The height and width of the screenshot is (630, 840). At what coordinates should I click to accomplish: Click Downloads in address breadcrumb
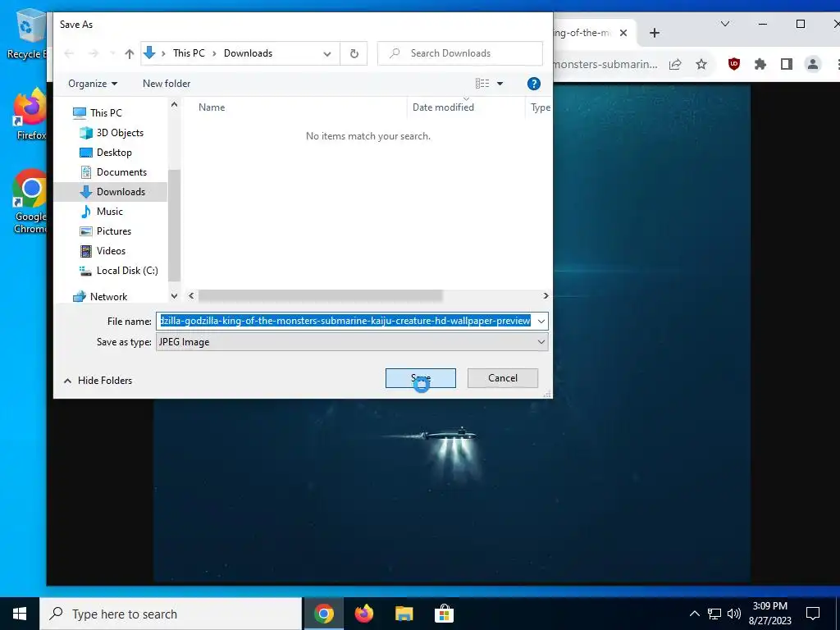248,53
